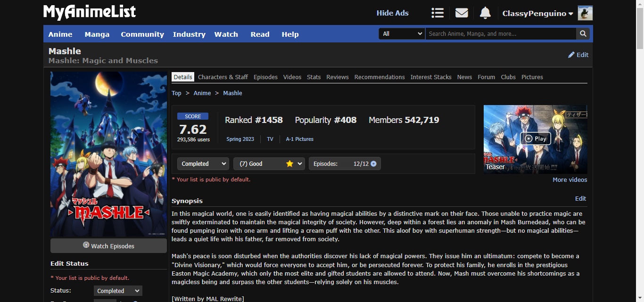Click the 'Ranked #1458' text
This screenshot has width=644, height=302.
[x=254, y=120]
